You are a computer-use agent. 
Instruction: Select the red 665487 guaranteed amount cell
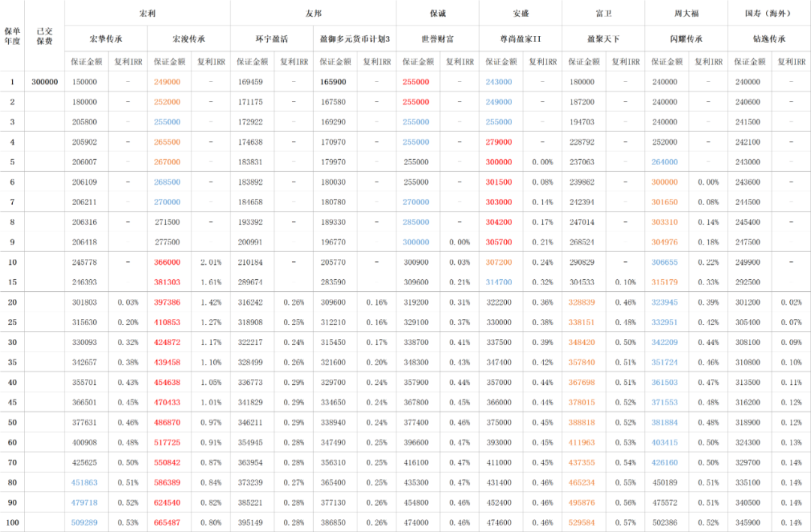point(167,522)
